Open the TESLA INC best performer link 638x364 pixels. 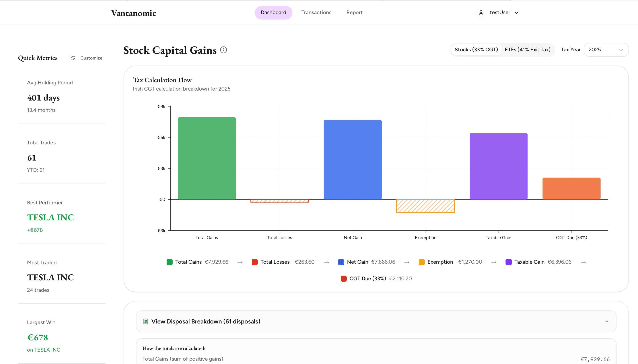click(x=50, y=217)
